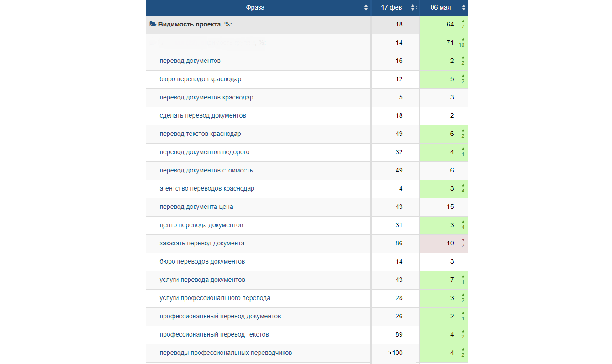Click the 17 фев value 28 for услуги профессионального перевода
Viewport: 612px width, 364px height.
(399, 298)
